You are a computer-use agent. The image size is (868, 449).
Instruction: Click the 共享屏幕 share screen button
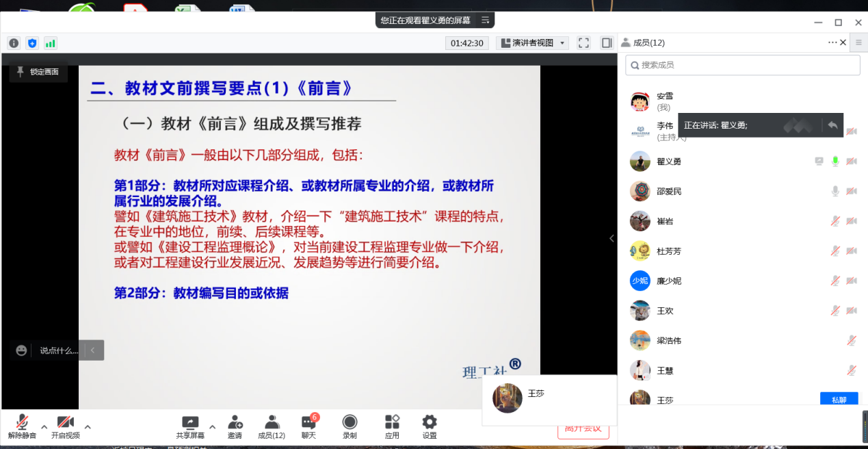tap(190, 426)
